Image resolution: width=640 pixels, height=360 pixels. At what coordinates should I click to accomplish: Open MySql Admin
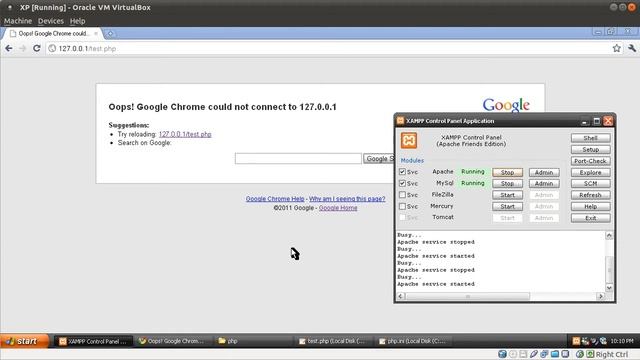click(544, 184)
